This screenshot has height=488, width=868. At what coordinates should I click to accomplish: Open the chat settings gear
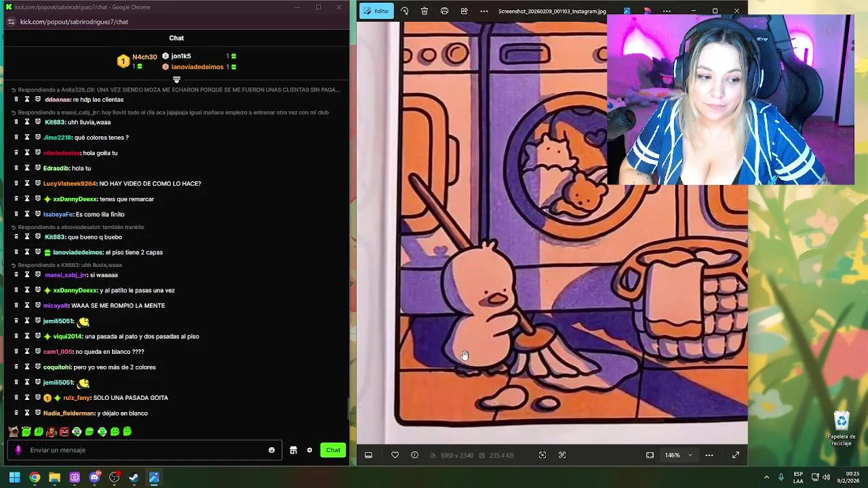pyautogui.click(x=309, y=450)
